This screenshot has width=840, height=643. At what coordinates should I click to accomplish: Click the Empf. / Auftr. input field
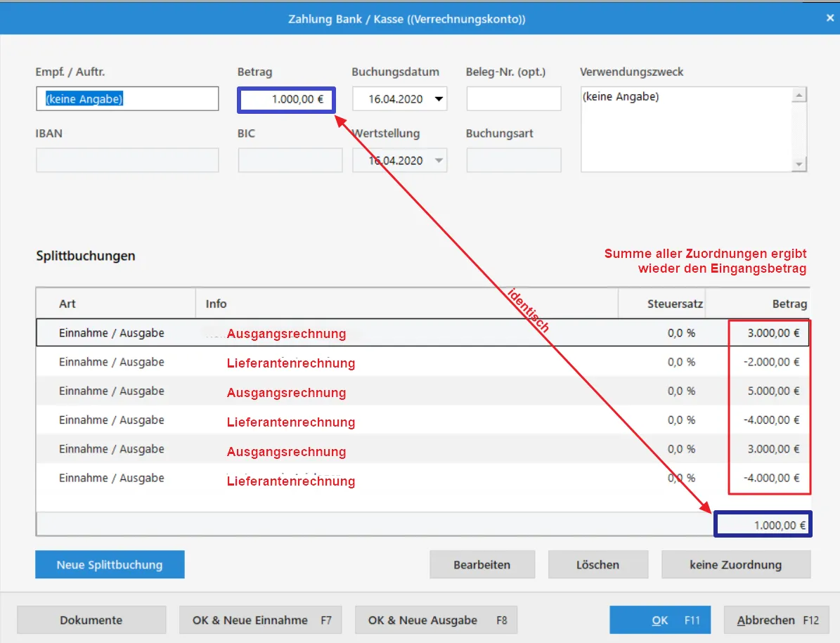[x=127, y=99]
